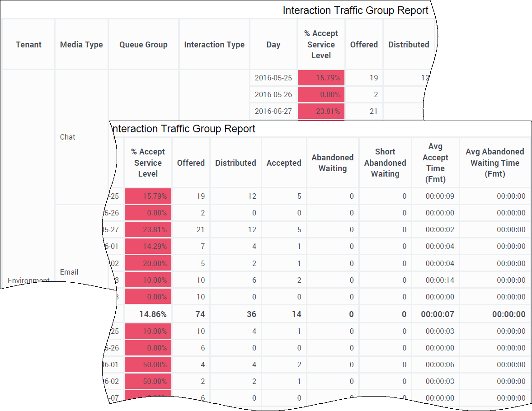
Task: Select the 00:00:09 accept time cell
Action: 435,196
